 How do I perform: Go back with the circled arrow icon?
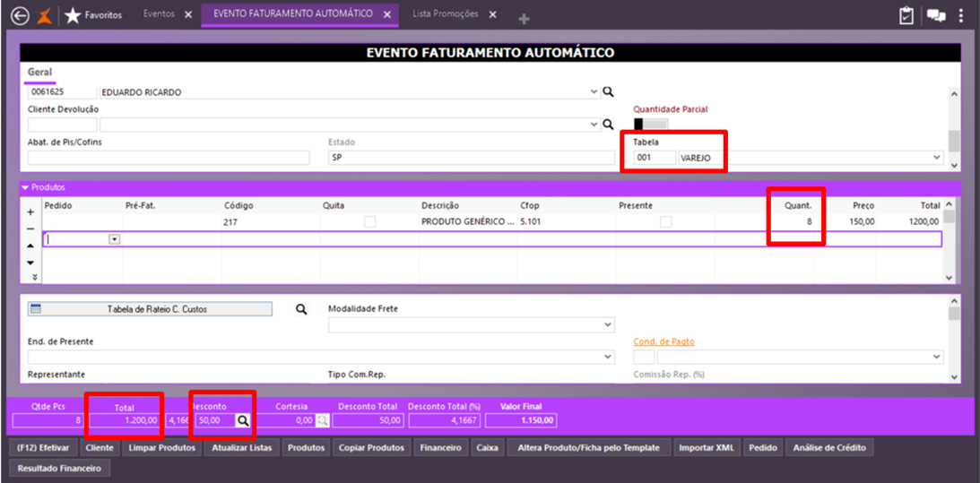[20, 16]
